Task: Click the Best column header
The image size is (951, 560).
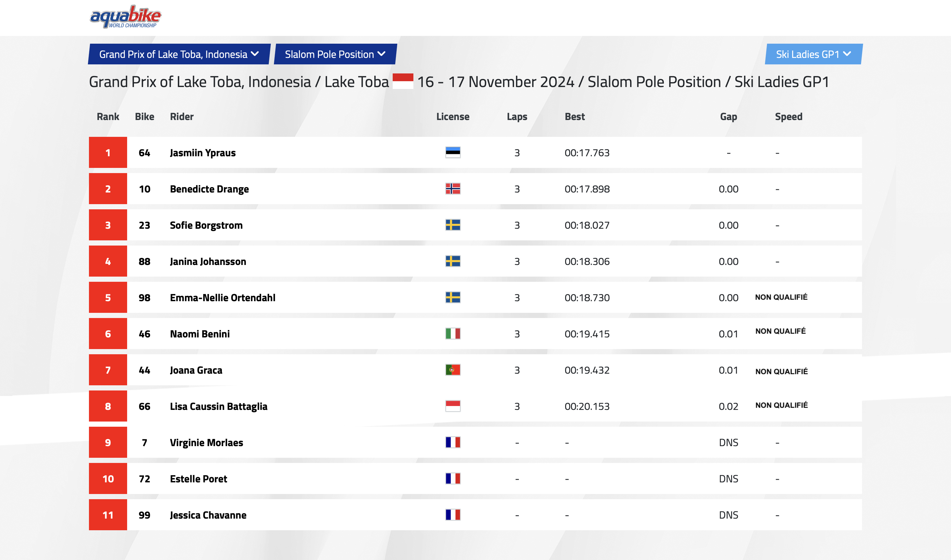Action: pyautogui.click(x=575, y=116)
